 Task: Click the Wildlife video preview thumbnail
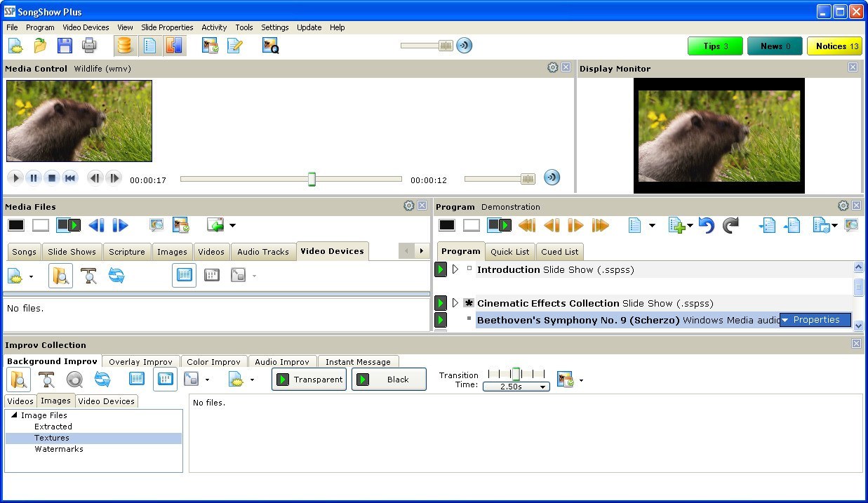tap(79, 121)
